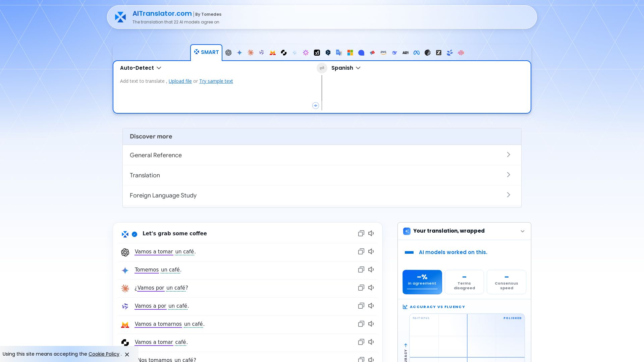Go to the AITranslator.com home link

[162, 14]
